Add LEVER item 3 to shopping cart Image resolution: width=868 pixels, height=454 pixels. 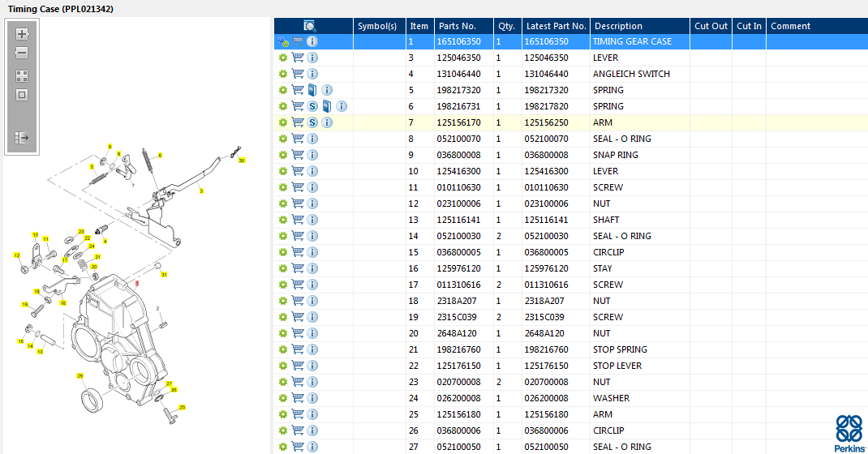pyautogui.click(x=298, y=58)
